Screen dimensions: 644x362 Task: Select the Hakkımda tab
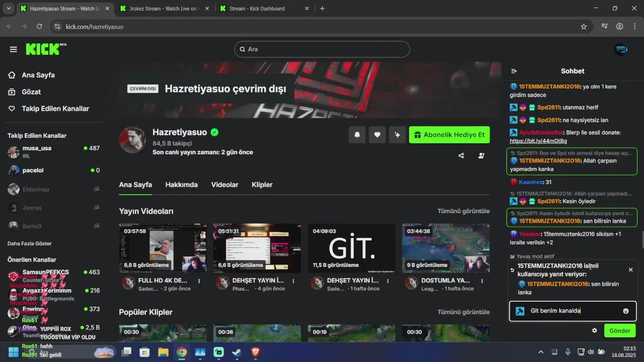click(182, 185)
